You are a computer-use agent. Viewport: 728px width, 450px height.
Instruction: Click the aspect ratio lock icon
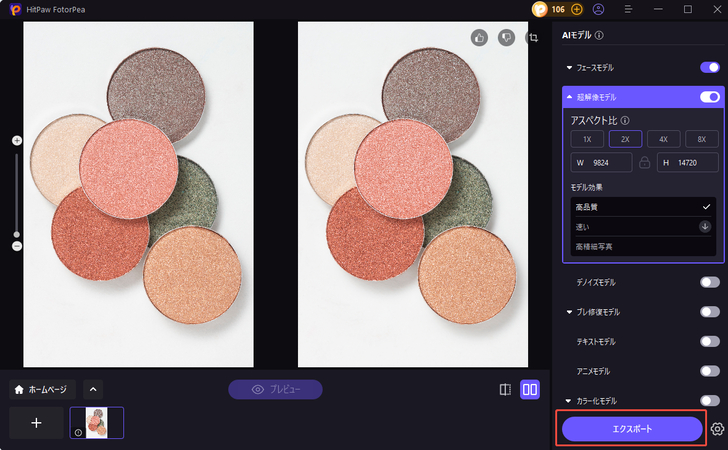(x=645, y=162)
